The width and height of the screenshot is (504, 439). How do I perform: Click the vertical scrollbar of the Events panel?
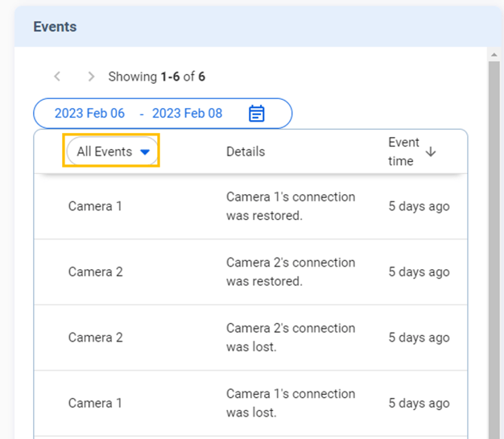(x=495, y=242)
